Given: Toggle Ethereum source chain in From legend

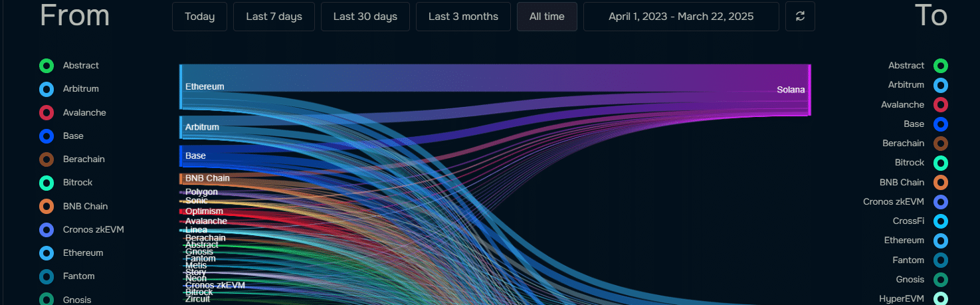Looking at the screenshot, I should 47,253.
